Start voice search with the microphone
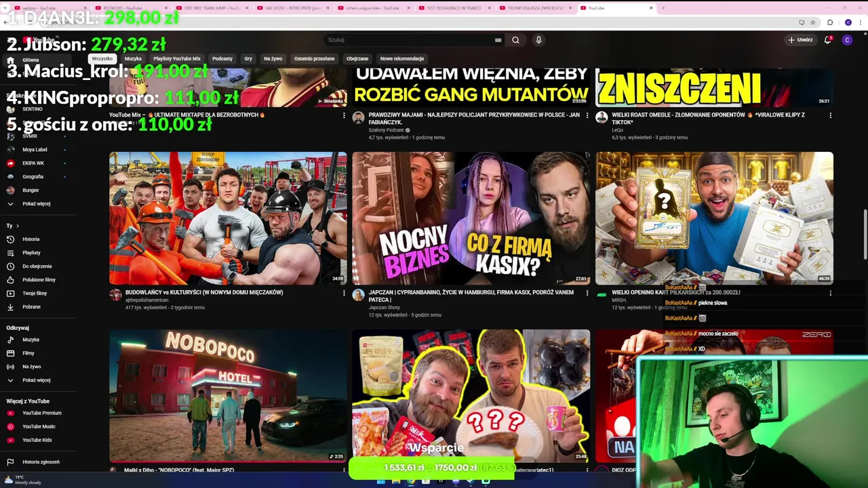Image resolution: width=868 pixels, height=488 pixels. (538, 40)
